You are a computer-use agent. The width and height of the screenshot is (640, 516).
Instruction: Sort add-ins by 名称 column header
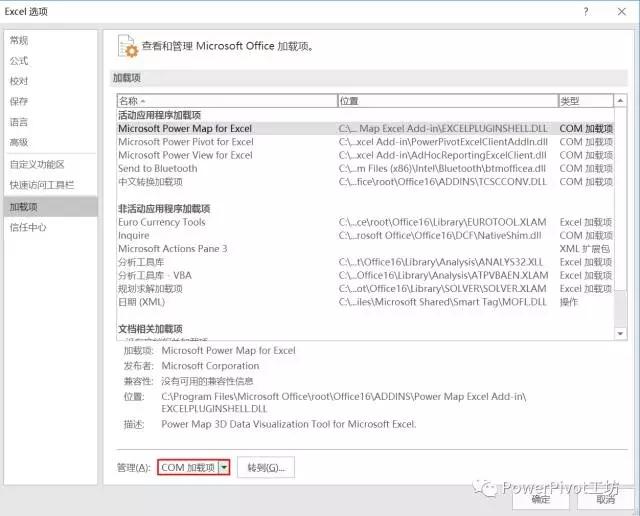pyautogui.click(x=227, y=101)
